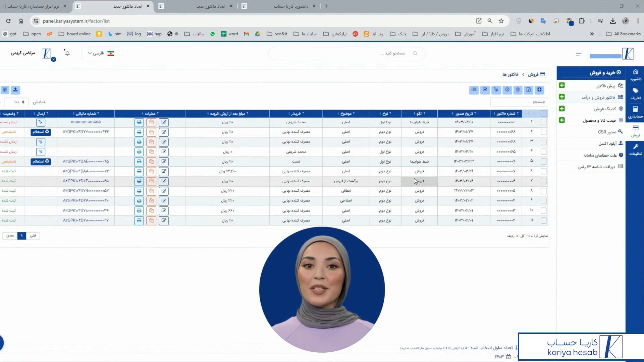Viewport: 644px width, 362px height.
Task: Open the notifications bell icon
Action: pyautogui.click(x=67, y=53)
